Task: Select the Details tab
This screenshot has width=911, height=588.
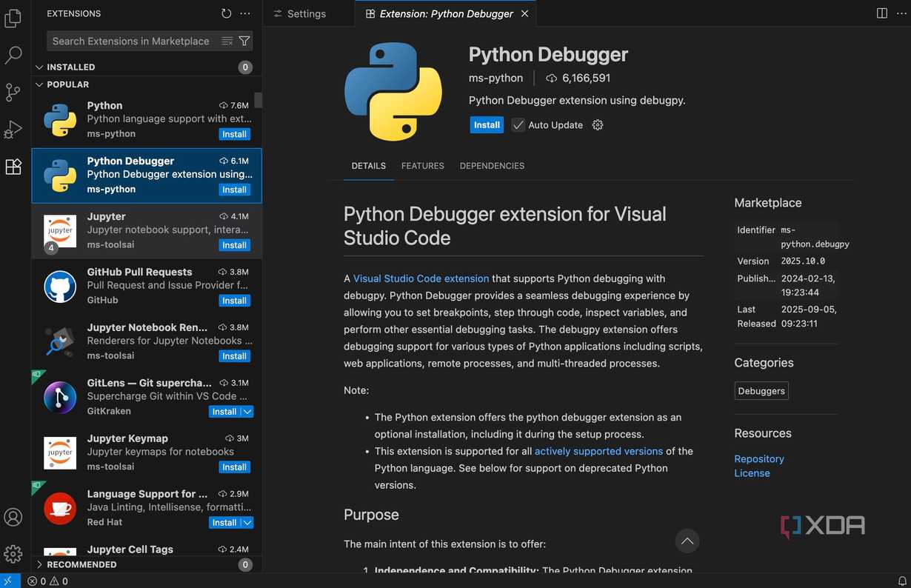Action: [369, 166]
